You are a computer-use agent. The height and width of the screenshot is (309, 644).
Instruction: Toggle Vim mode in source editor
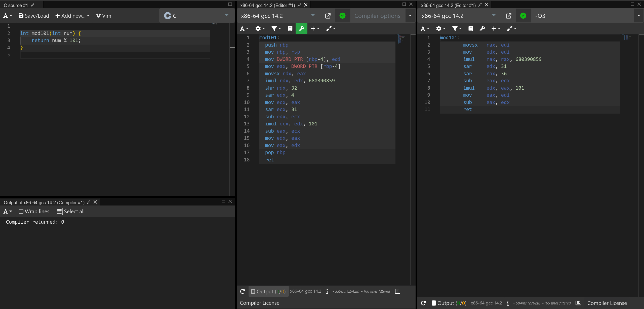pyautogui.click(x=104, y=16)
